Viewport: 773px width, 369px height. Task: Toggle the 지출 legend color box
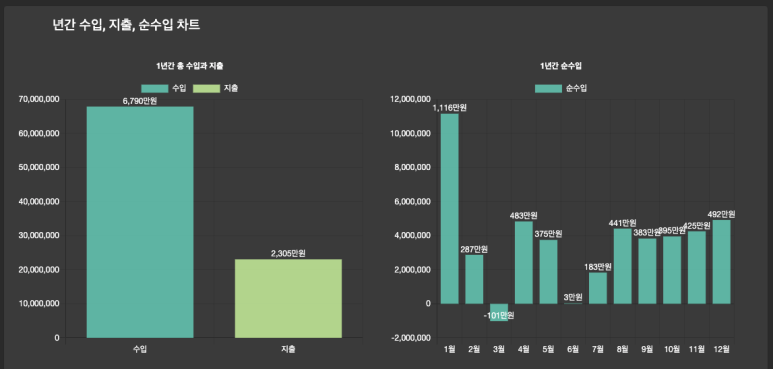click(206, 89)
